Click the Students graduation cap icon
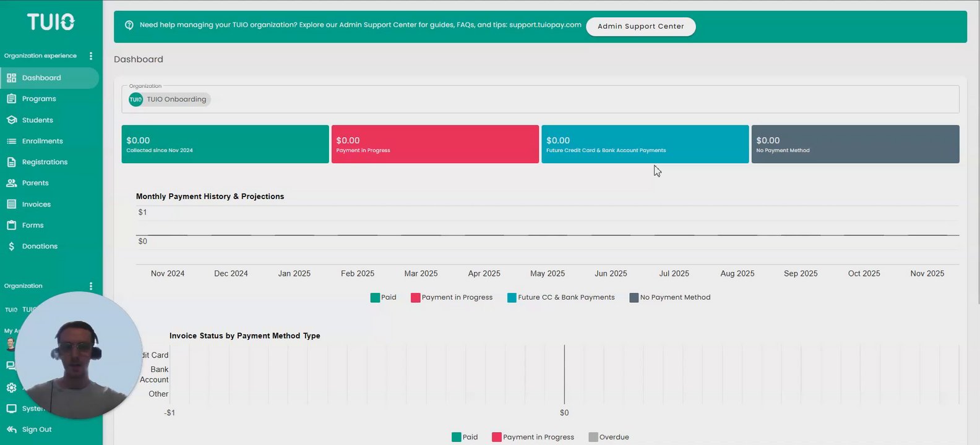This screenshot has width=980, height=445. 11,120
